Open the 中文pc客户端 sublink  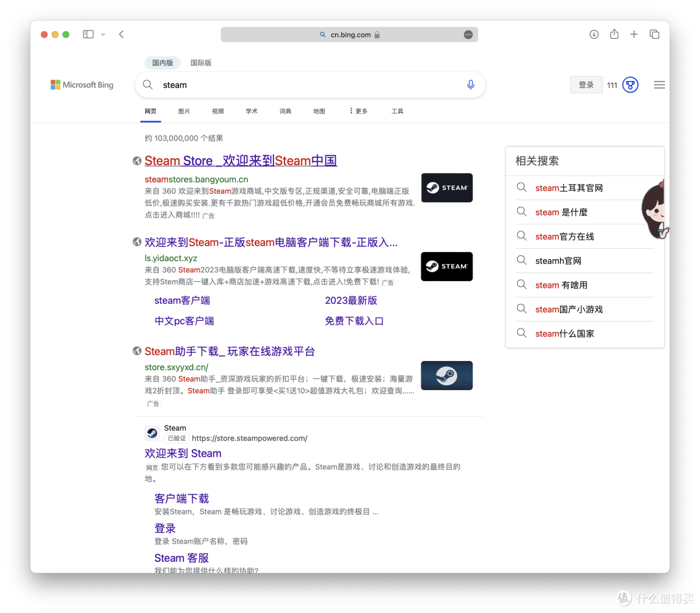click(x=184, y=321)
